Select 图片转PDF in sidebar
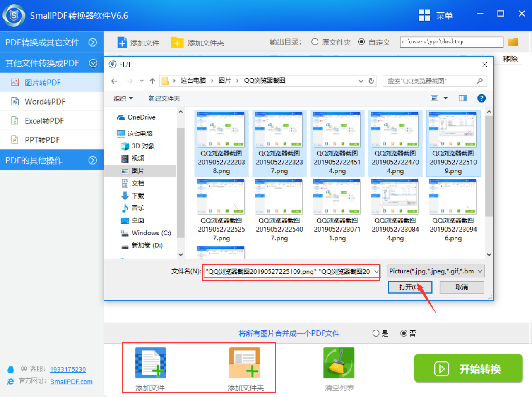Screen dimensions: 532x397 (x=52, y=82)
